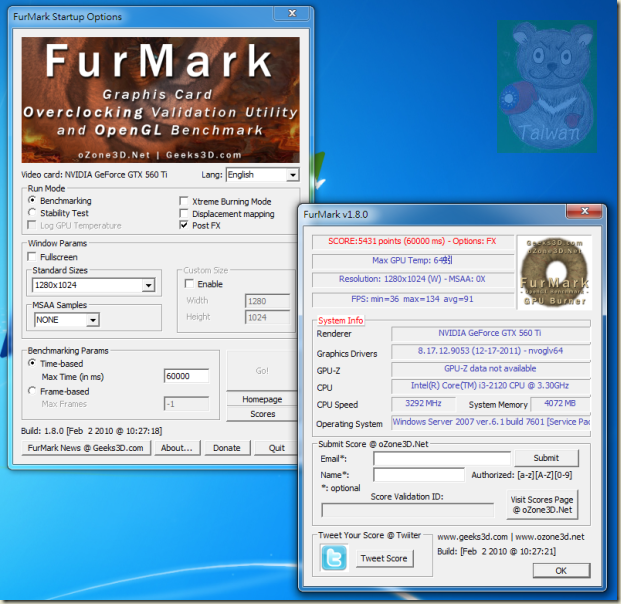Click the Submit score button

coord(546,458)
